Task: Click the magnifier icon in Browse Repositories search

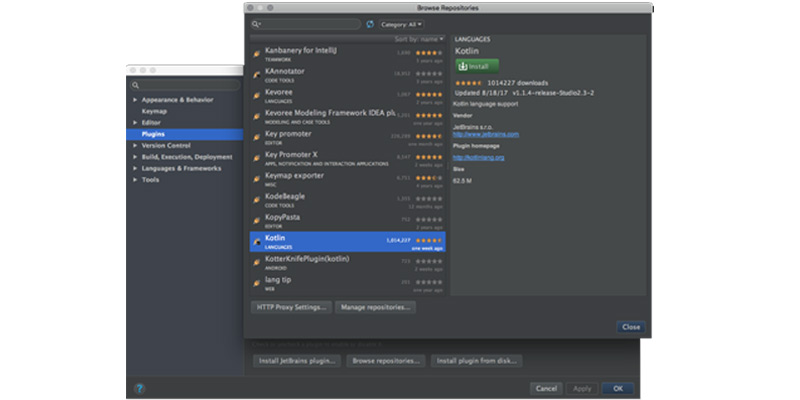Action: point(256,24)
